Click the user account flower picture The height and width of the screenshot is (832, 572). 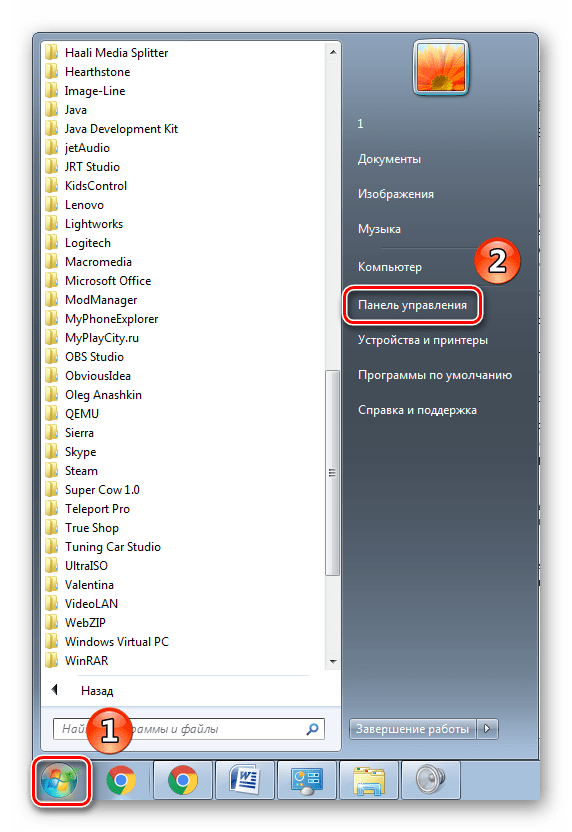pos(441,67)
